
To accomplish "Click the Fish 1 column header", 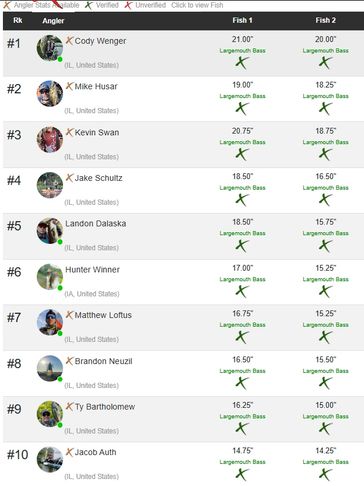I will 242,20.
